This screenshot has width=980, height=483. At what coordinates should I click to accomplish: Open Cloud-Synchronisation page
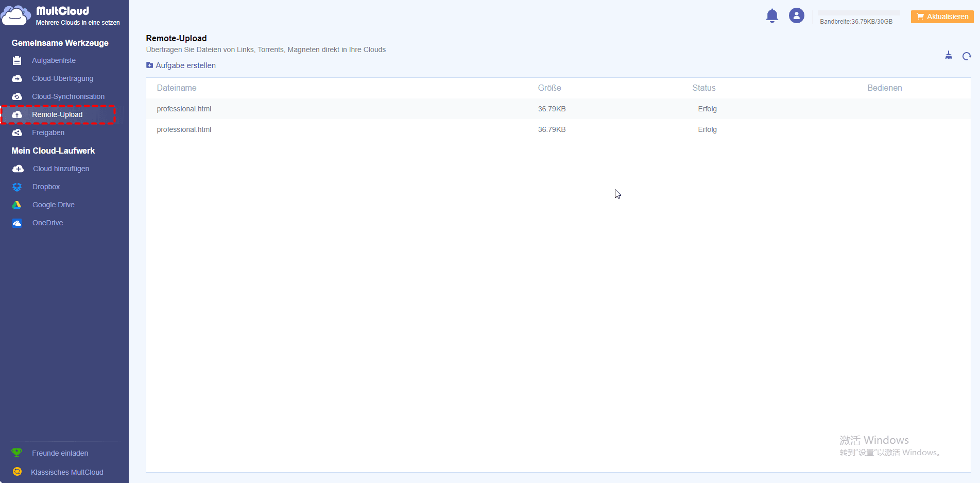68,96
